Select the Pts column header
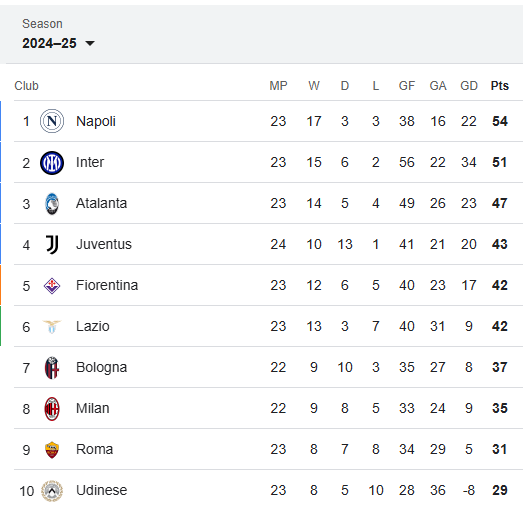The height and width of the screenshot is (506, 523). (x=499, y=86)
